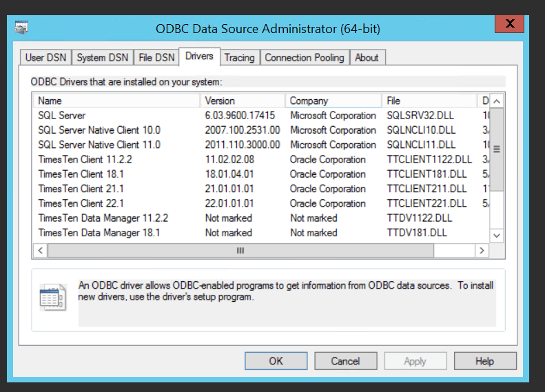Select the SQL Server Native Client 11.0 row

tap(260, 145)
